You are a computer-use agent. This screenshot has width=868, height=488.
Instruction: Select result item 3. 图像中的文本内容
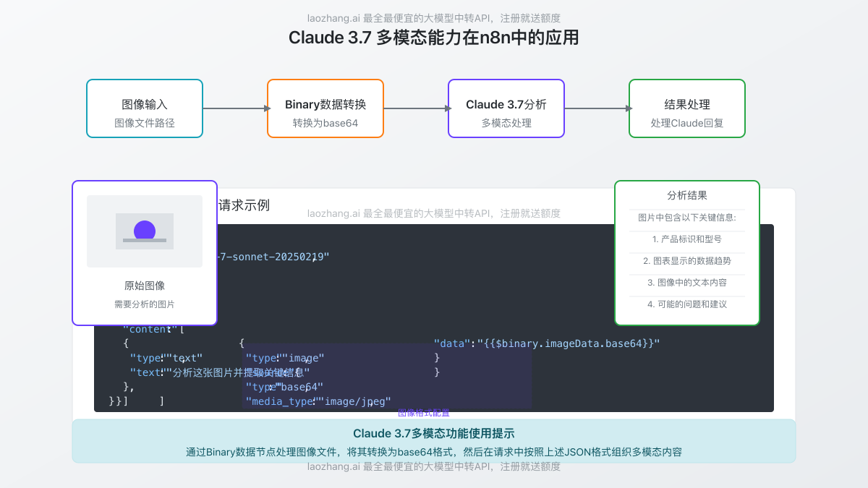(687, 282)
